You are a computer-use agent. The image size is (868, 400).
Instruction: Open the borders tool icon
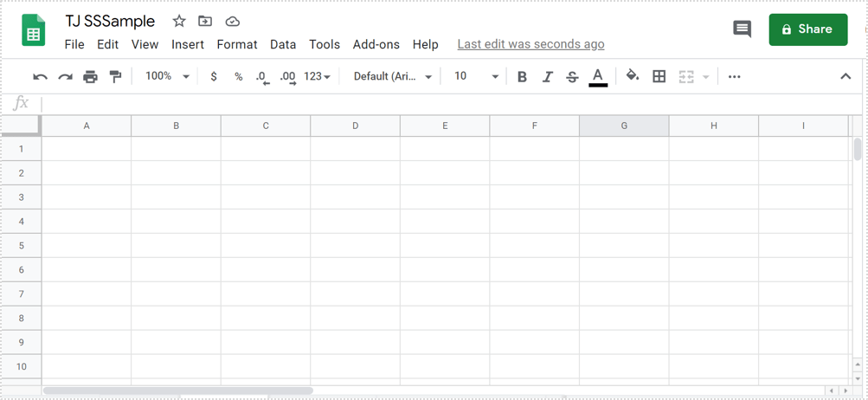pyautogui.click(x=659, y=76)
